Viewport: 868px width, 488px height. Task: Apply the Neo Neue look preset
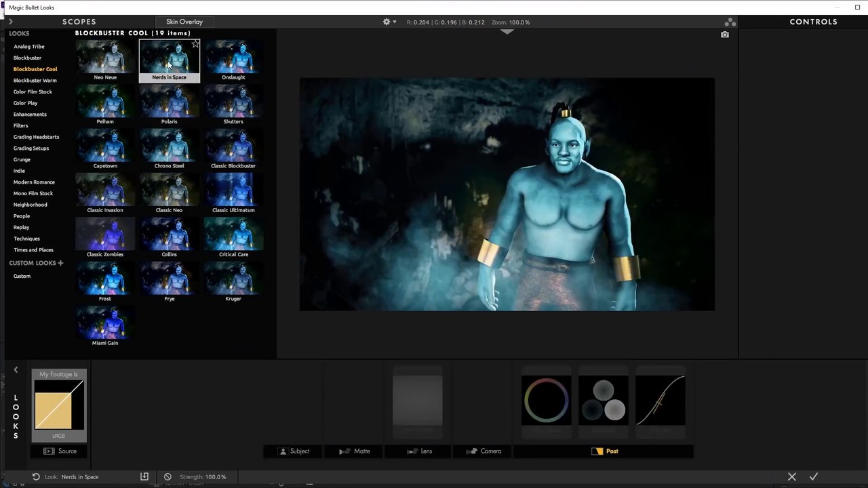(x=105, y=60)
